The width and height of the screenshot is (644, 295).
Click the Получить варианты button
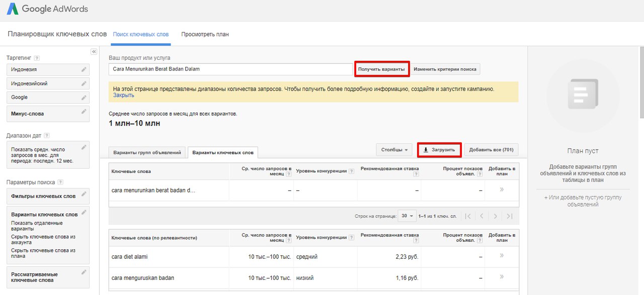pyautogui.click(x=381, y=69)
